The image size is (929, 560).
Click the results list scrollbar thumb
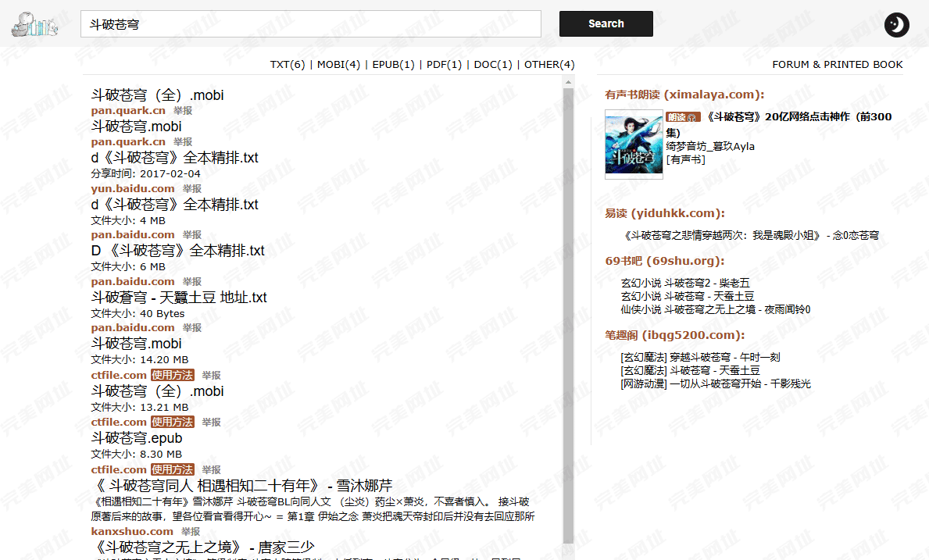pyautogui.click(x=568, y=316)
